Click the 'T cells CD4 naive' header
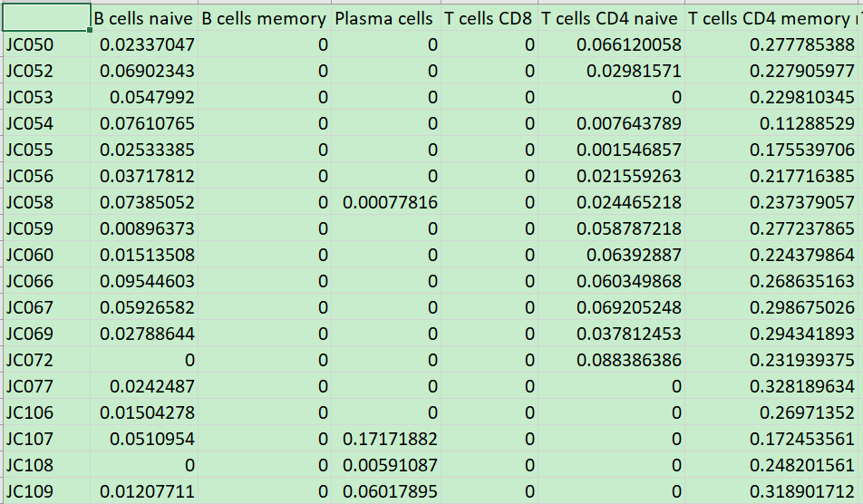 pos(611,17)
